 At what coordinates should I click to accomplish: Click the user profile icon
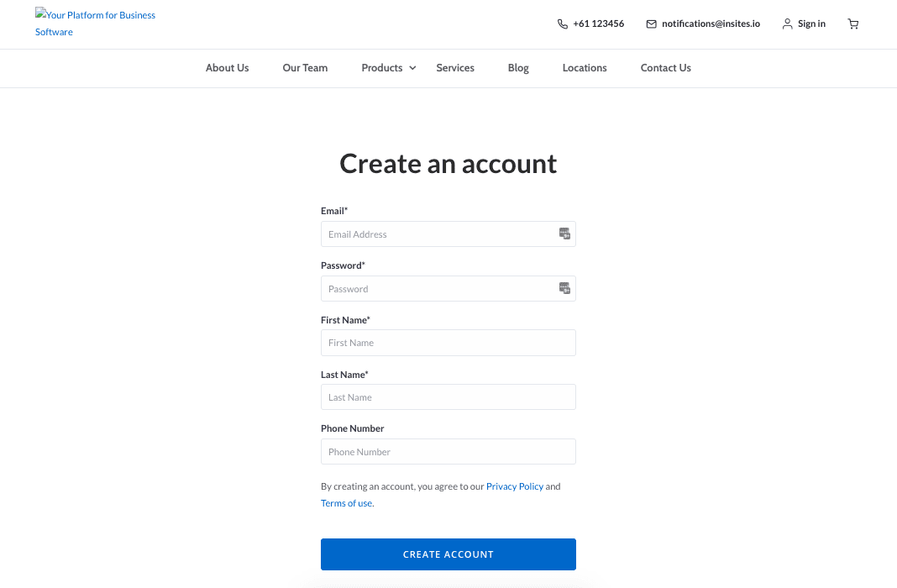787,24
